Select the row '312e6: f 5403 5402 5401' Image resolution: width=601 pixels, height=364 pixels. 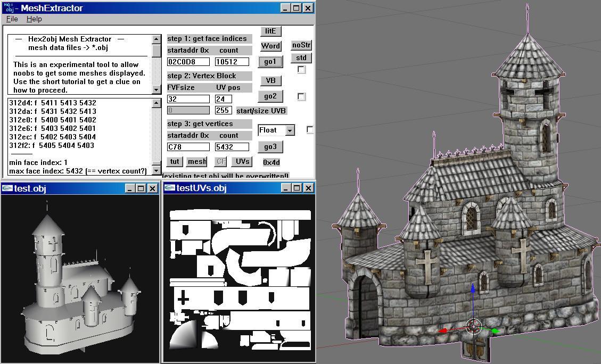[x=53, y=128]
